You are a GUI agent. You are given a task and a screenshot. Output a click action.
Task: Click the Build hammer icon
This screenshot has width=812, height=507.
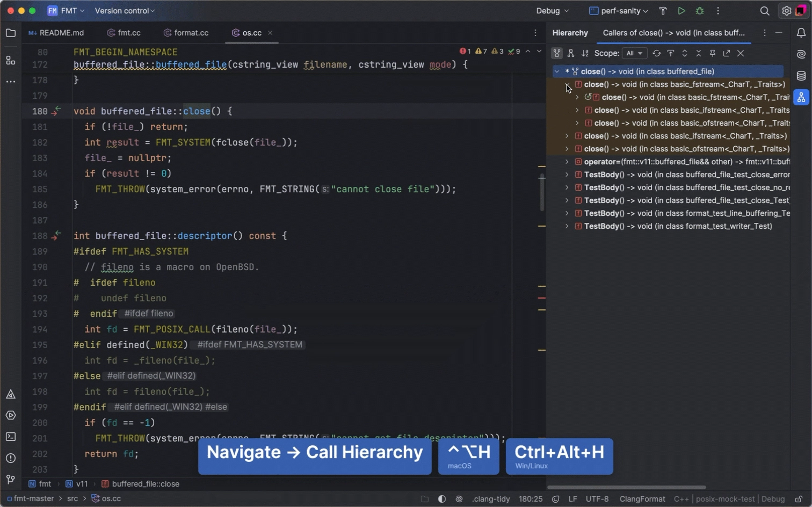[663, 11]
